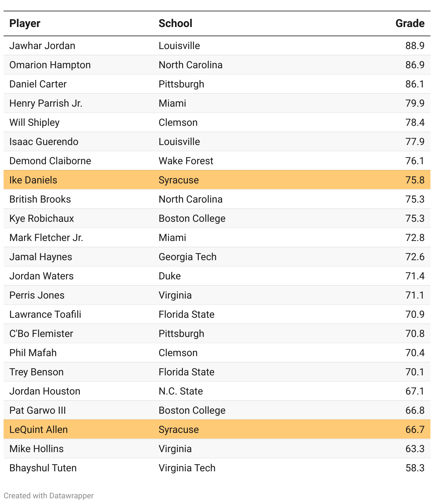Select Kye Robichaux in the table

point(42,219)
